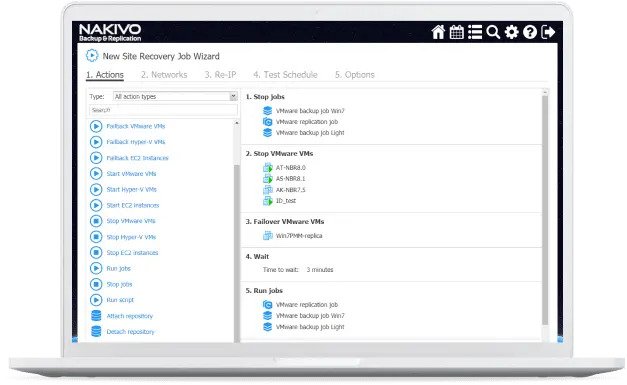Select the 4. Wait step
Image resolution: width=627 pixels, height=385 pixels.
(x=257, y=257)
